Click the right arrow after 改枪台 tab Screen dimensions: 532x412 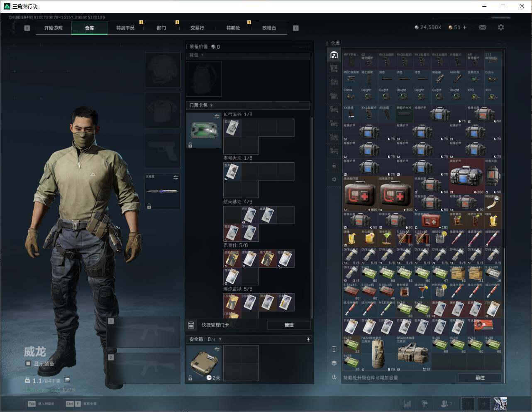[x=295, y=28]
